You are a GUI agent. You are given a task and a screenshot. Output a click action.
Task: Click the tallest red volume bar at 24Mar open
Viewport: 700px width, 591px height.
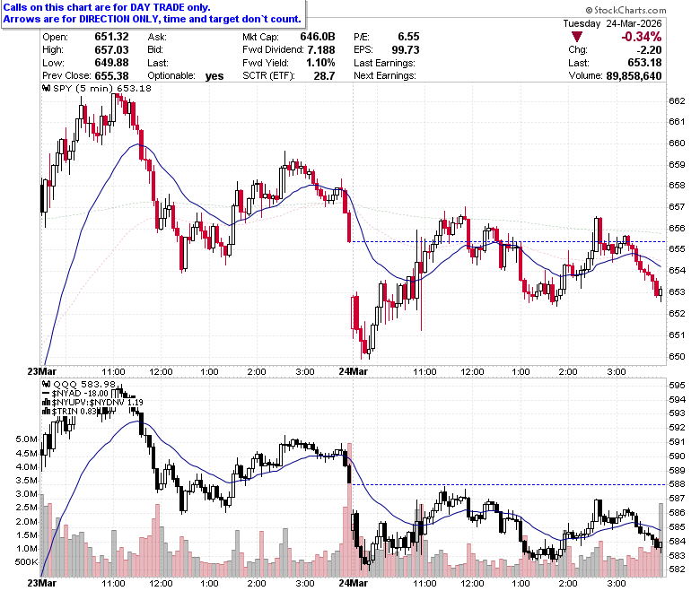(350, 509)
